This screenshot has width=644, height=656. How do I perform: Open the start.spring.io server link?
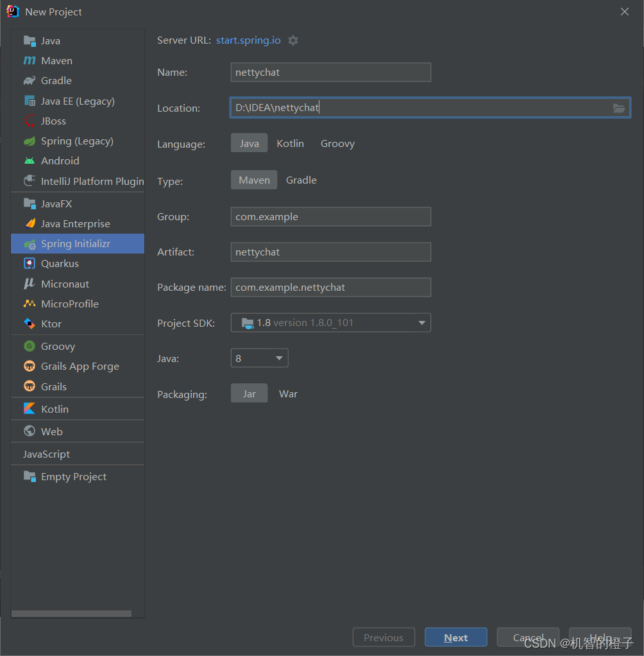[248, 40]
